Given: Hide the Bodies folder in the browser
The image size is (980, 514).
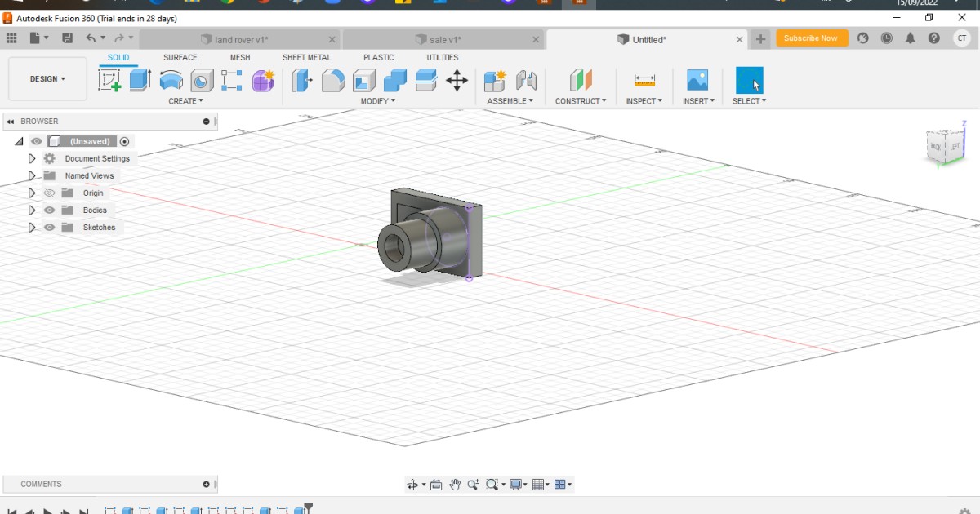Looking at the screenshot, I should click(x=49, y=210).
